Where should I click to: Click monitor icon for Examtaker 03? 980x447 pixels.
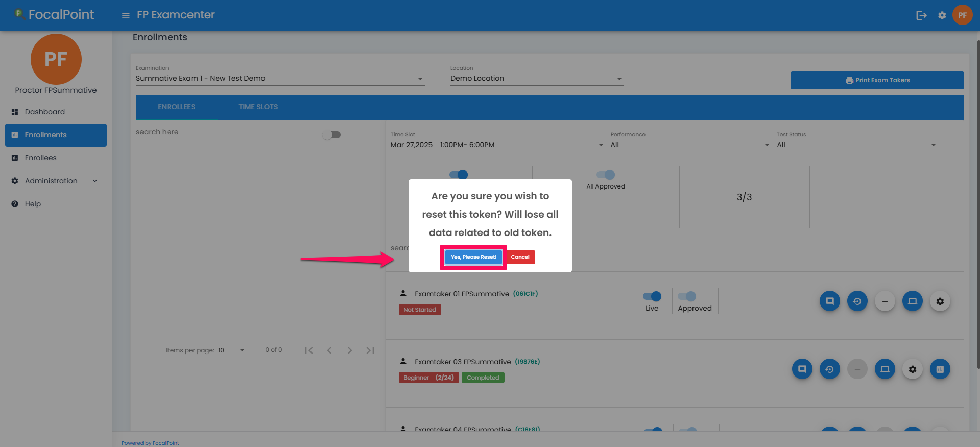pyautogui.click(x=885, y=369)
